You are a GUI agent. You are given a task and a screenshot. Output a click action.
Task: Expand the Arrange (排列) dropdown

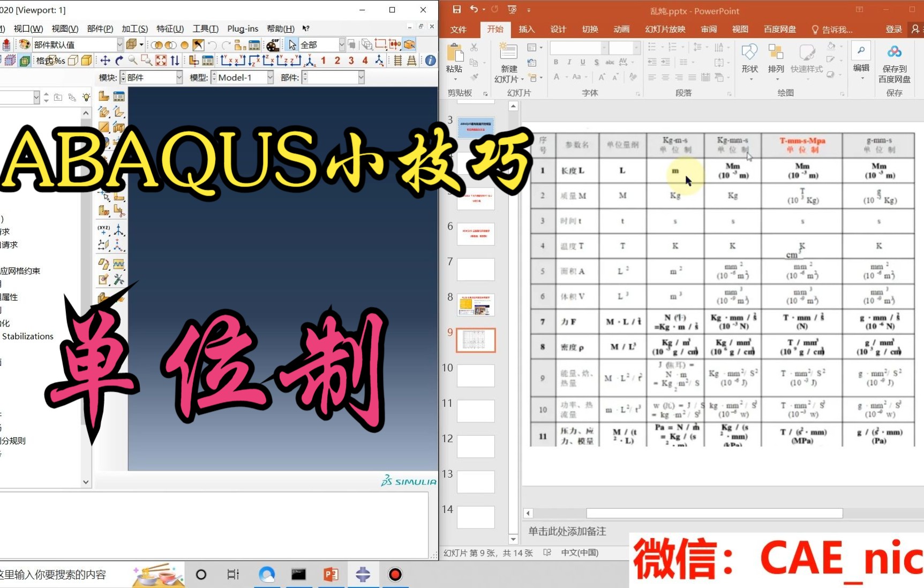pos(776,62)
